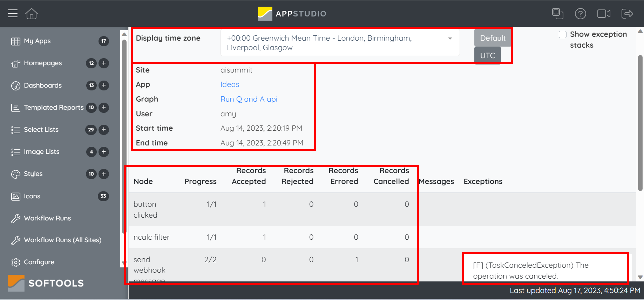644x300 pixels.
Task: Click the Workflow Runs (All Sites) wrench icon
Action: [15, 240]
